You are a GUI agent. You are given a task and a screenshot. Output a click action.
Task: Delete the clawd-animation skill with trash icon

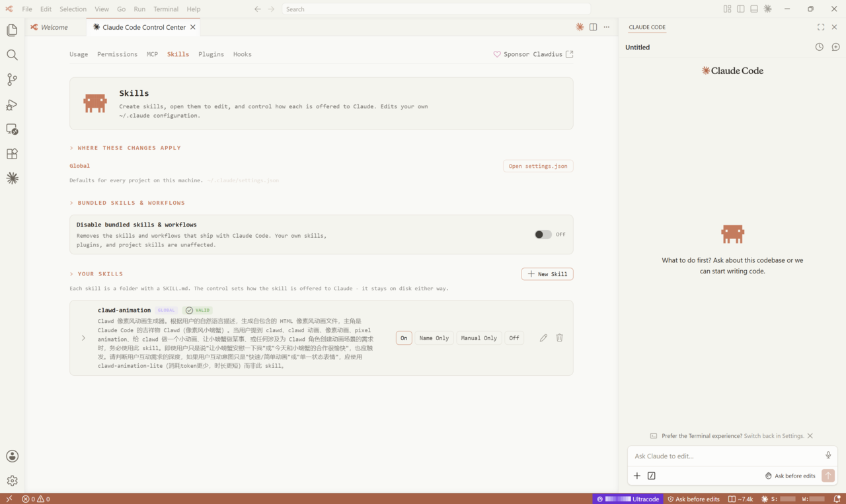[559, 338]
